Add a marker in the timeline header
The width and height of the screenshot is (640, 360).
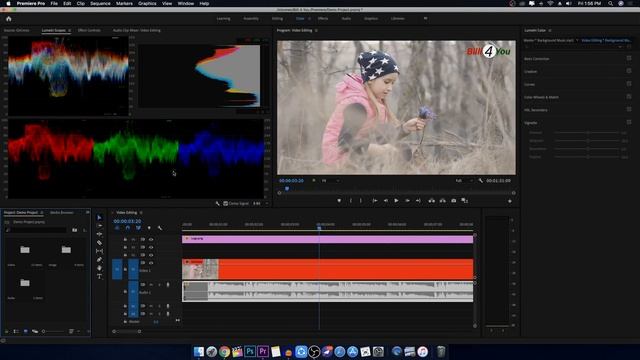coord(149,228)
